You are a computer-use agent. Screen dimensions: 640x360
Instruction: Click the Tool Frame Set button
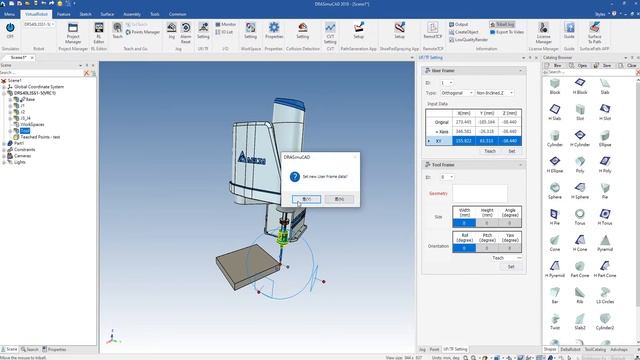click(x=511, y=267)
